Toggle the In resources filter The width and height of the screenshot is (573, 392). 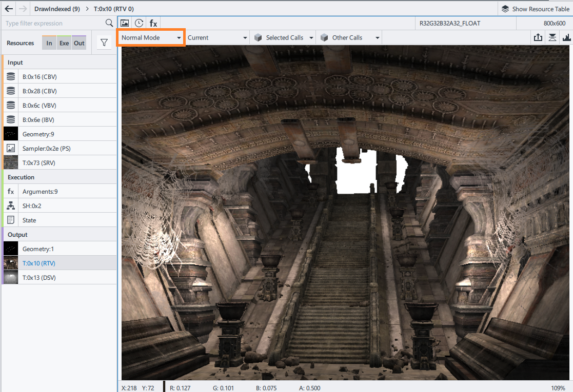click(x=49, y=43)
